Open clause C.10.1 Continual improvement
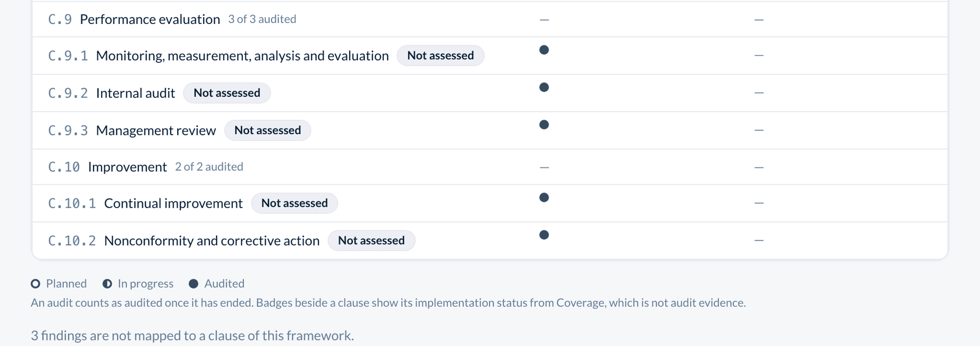 (145, 203)
